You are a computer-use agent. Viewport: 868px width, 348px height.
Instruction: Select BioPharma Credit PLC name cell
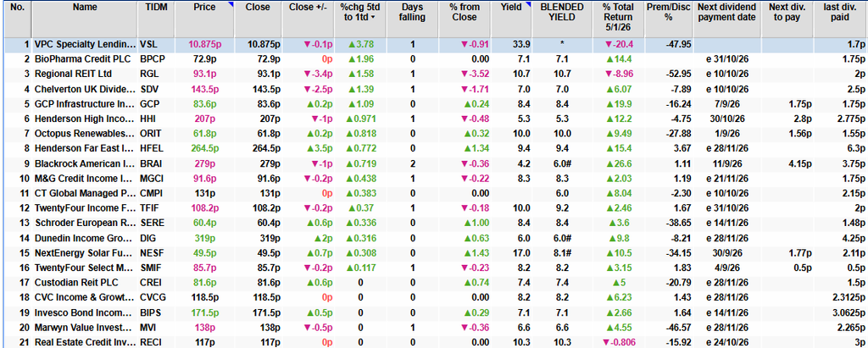85,58
